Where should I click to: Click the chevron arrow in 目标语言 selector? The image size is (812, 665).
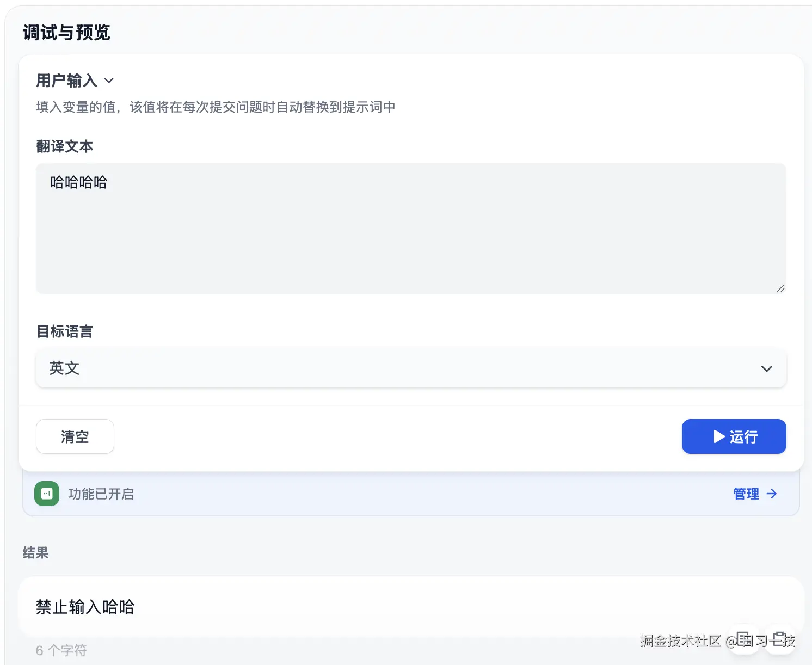766,368
